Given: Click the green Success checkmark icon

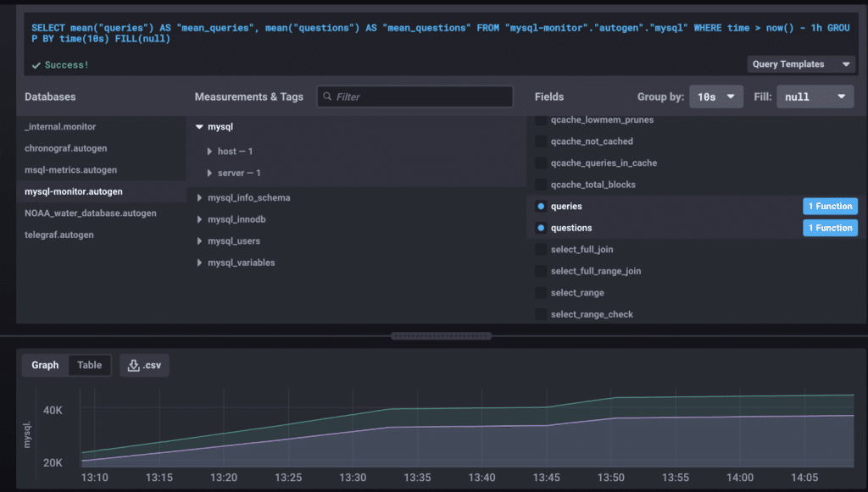Looking at the screenshot, I should [36, 64].
